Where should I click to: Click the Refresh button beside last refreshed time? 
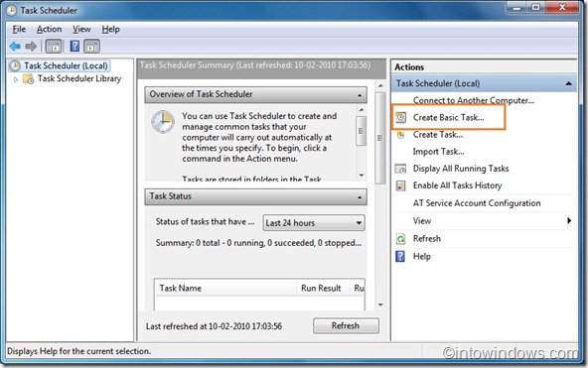coord(346,325)
